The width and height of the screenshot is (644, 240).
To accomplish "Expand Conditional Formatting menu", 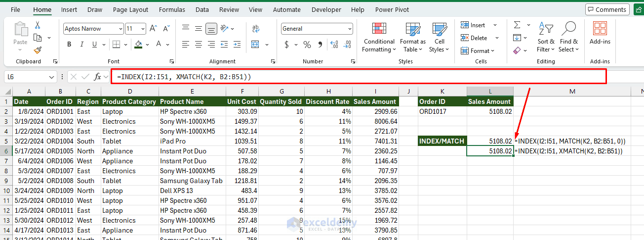I will (379, 37).
